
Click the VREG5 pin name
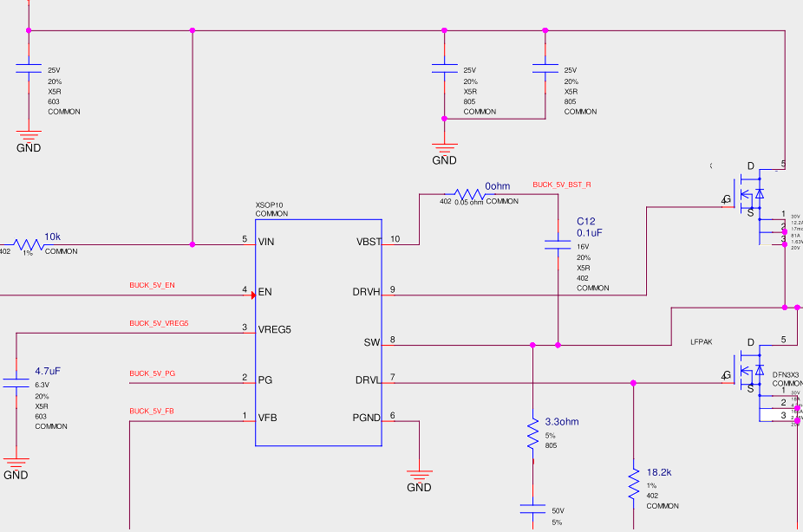point(275,330)
